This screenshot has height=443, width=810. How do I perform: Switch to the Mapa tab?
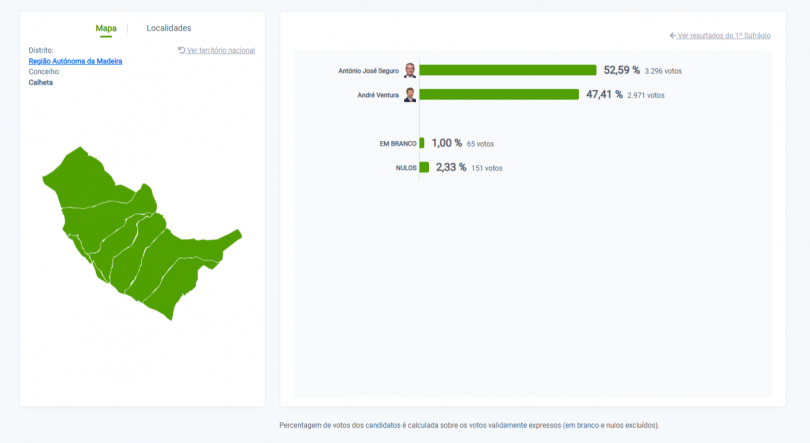(106, 28)
